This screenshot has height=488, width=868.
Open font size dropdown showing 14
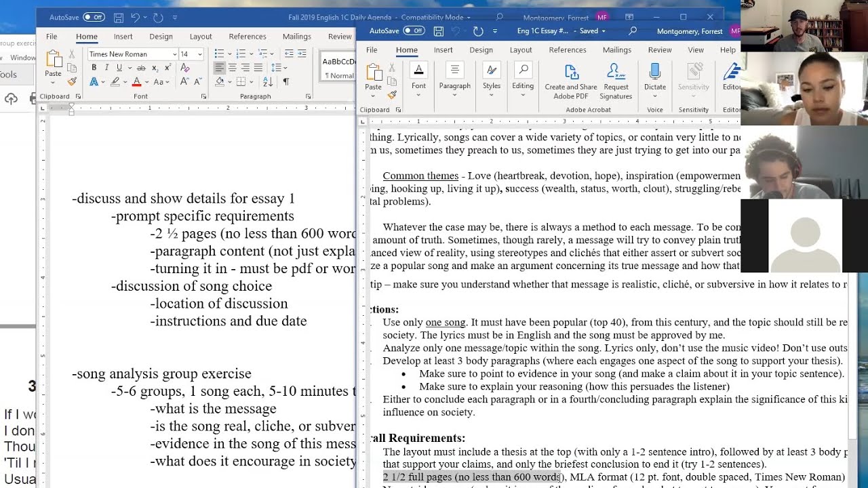coord(199,54)
